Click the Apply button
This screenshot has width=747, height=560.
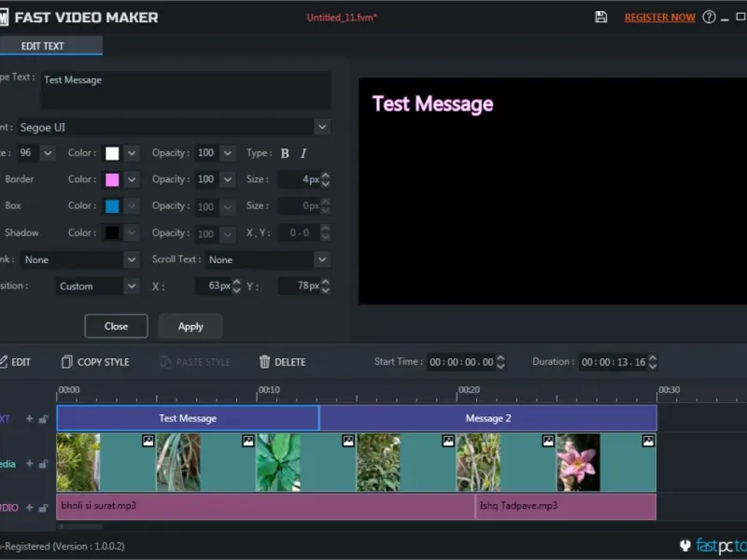click(x=190, y=326)
